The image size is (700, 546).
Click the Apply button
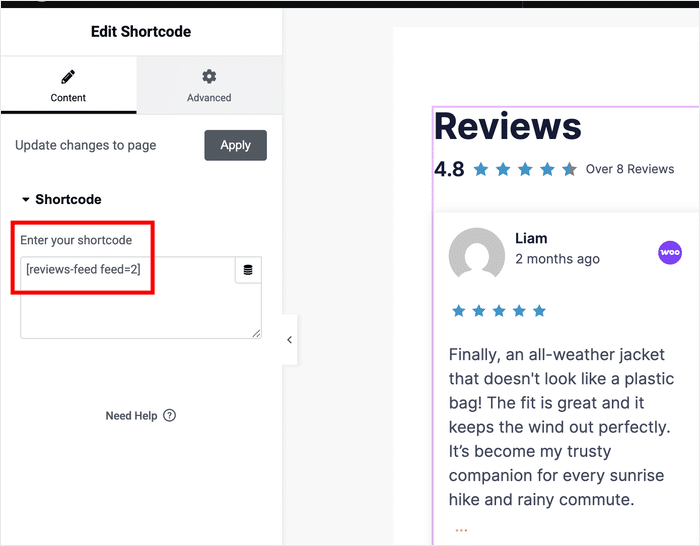point(235,145)
